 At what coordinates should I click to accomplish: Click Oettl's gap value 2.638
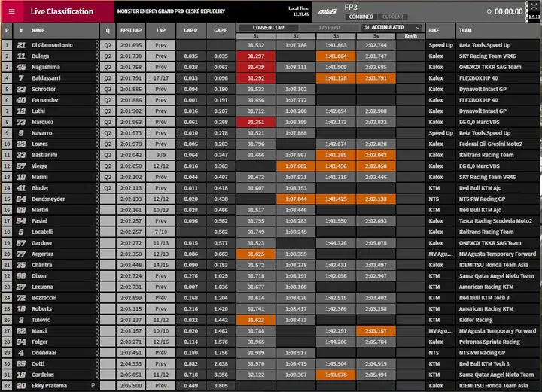tap(221, 363)
